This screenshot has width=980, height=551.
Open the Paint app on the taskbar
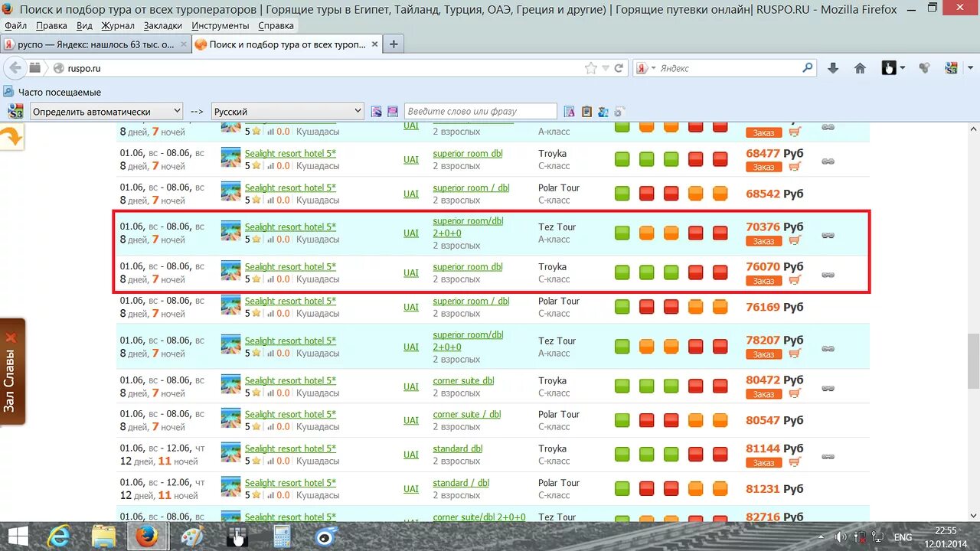pyautogui.click(x=192, y=536)
